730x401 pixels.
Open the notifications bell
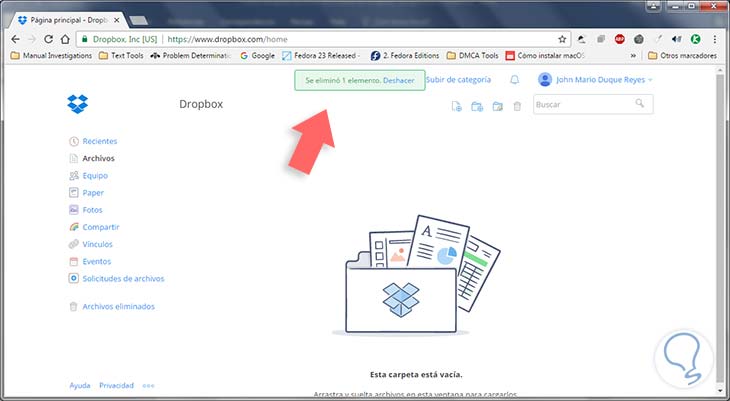(x=514, y=80)
